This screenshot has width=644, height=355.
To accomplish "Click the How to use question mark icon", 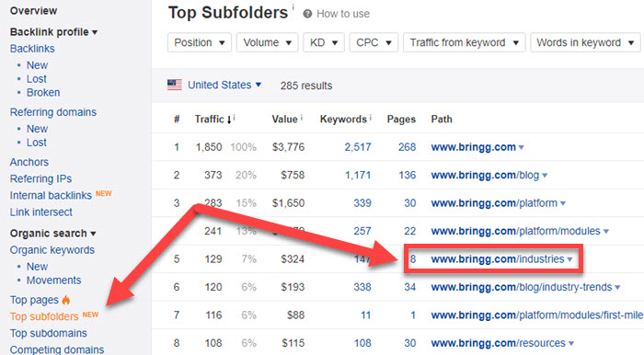I will (307, 14).
